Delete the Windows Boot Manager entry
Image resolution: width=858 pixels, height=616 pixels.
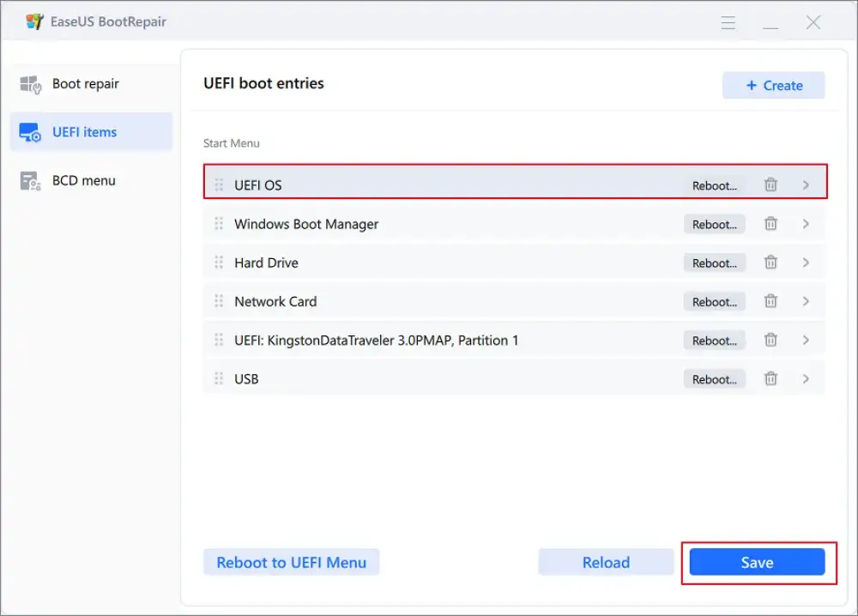point(770,223)
